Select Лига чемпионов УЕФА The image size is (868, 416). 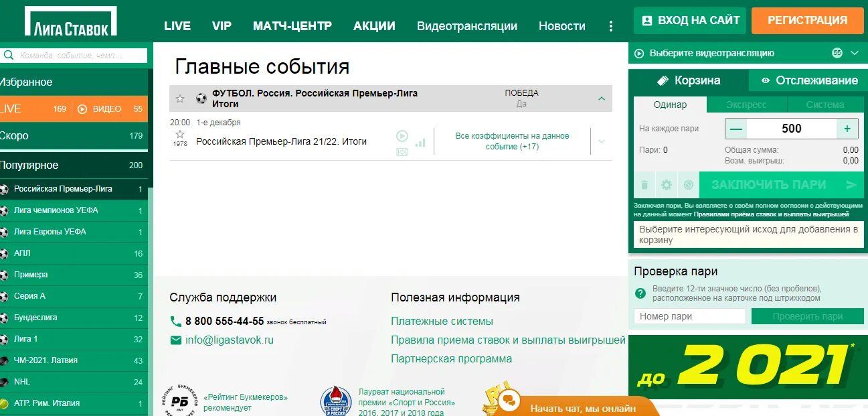[74, 210]
